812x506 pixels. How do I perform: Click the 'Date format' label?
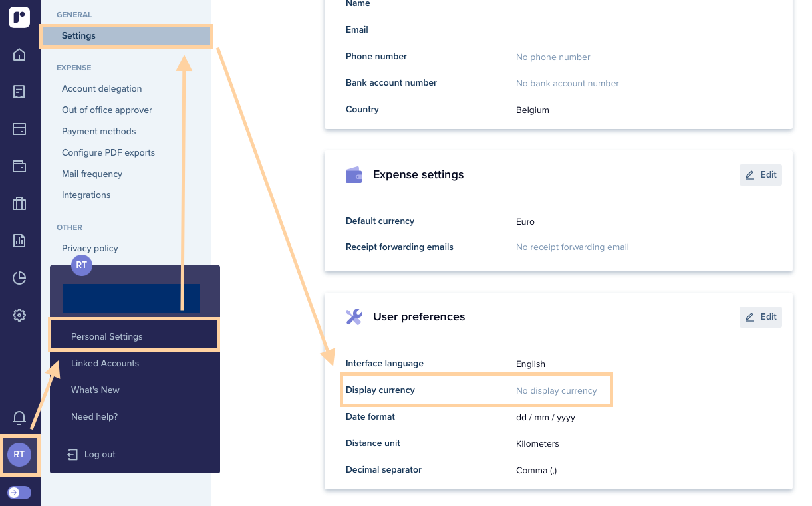pos(370,417)
